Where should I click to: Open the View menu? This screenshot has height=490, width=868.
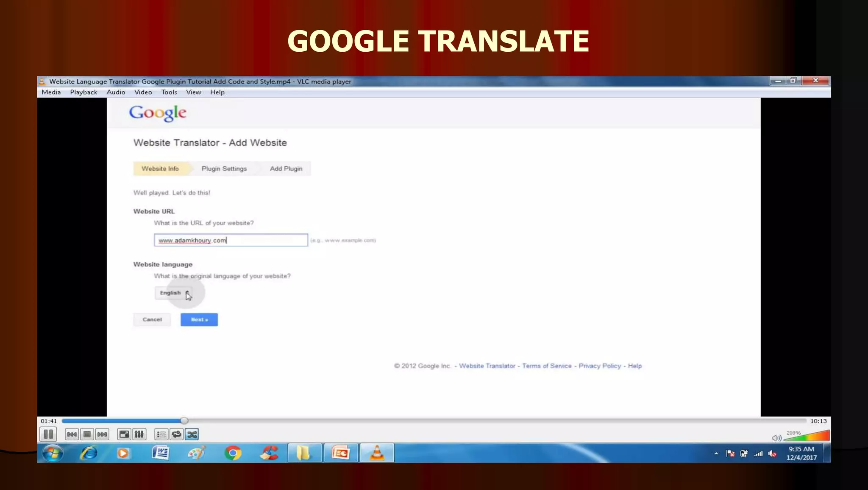pos(194,92)
